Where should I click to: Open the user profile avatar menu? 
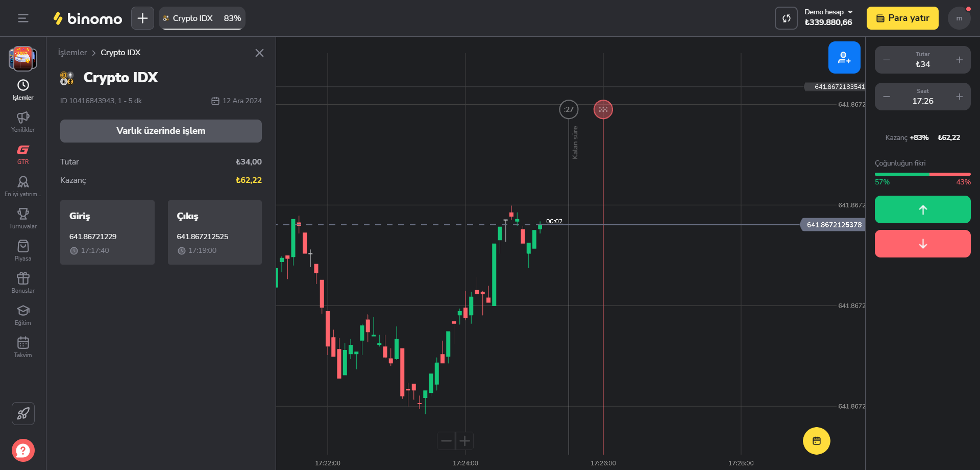coord(959,18)
